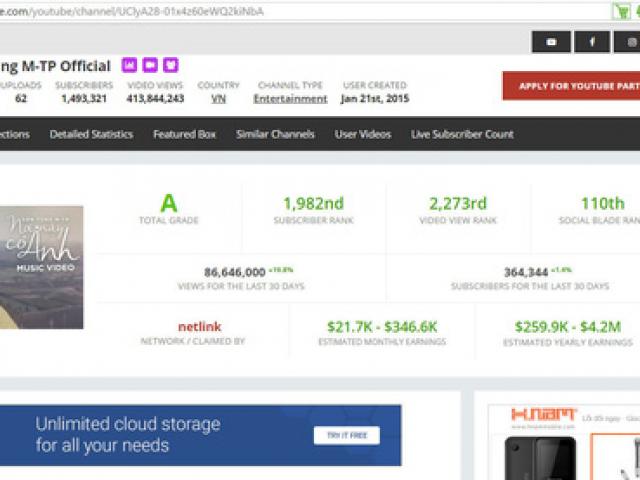The height and width of the screenshot is (480, 640).
Task: Click the green shopping cart extension icon
Action: [621, 11]
